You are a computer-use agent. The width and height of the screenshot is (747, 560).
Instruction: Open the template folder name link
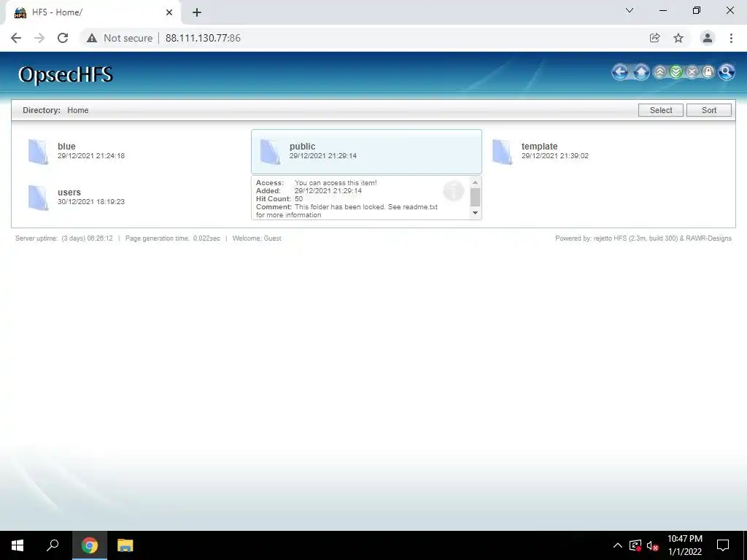coord(539,146)
